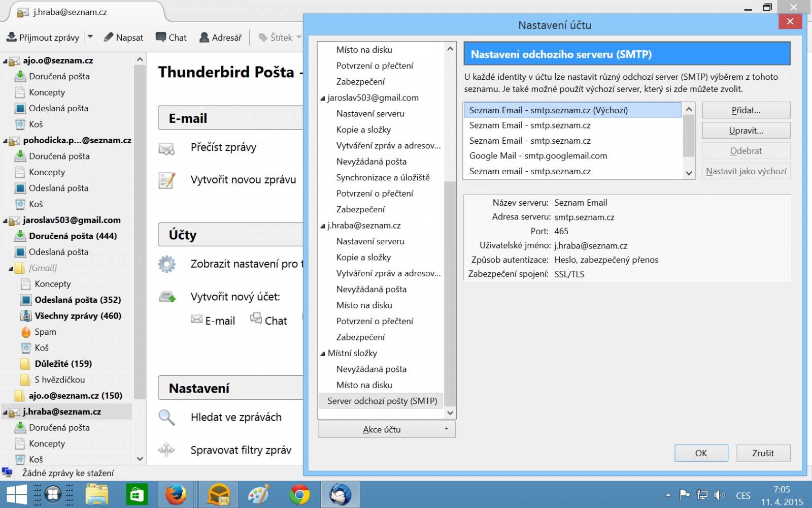Open the Akce účtu dropdown button
812x508 pixels.
(x=387, y=429)
